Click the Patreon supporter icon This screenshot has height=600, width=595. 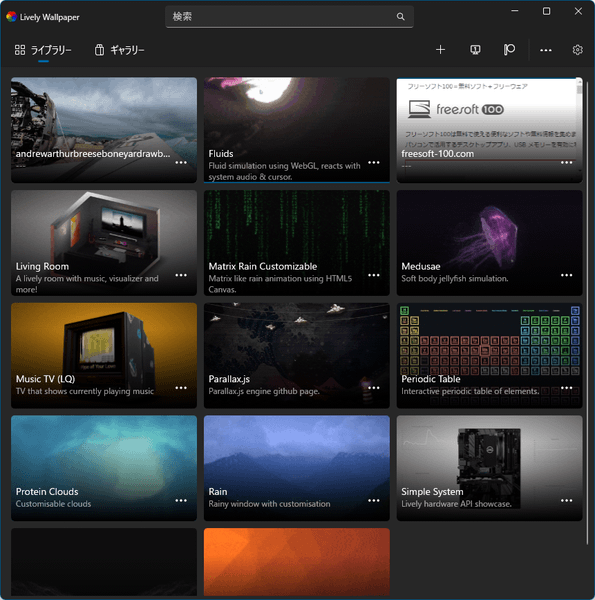(x=509, y=50)
